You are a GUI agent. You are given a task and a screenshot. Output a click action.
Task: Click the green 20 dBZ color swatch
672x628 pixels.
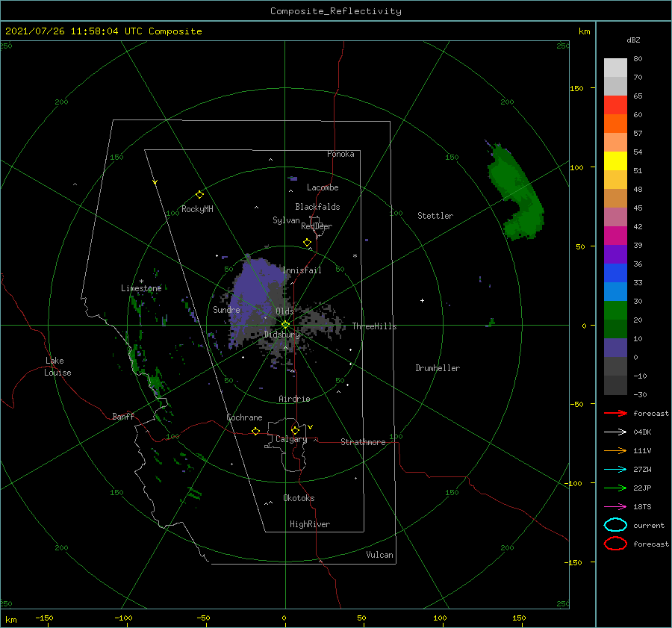[615, 311]
